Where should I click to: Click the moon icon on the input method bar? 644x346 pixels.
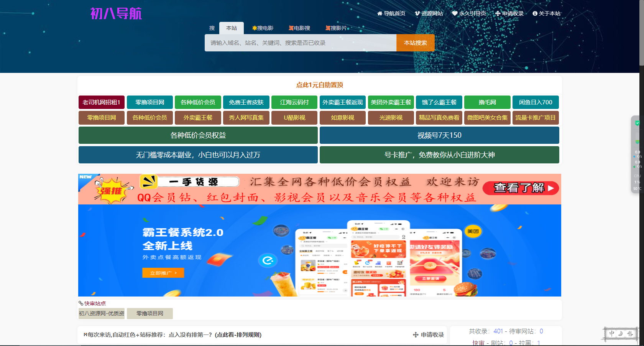point(620,333)
